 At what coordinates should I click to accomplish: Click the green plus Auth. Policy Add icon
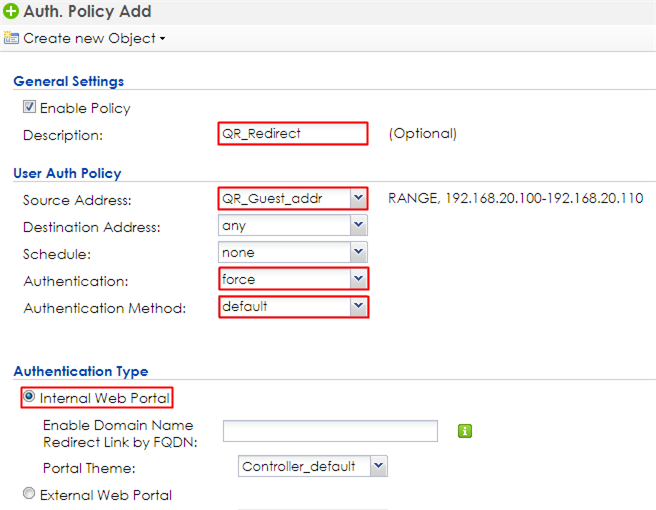[10, 11]
